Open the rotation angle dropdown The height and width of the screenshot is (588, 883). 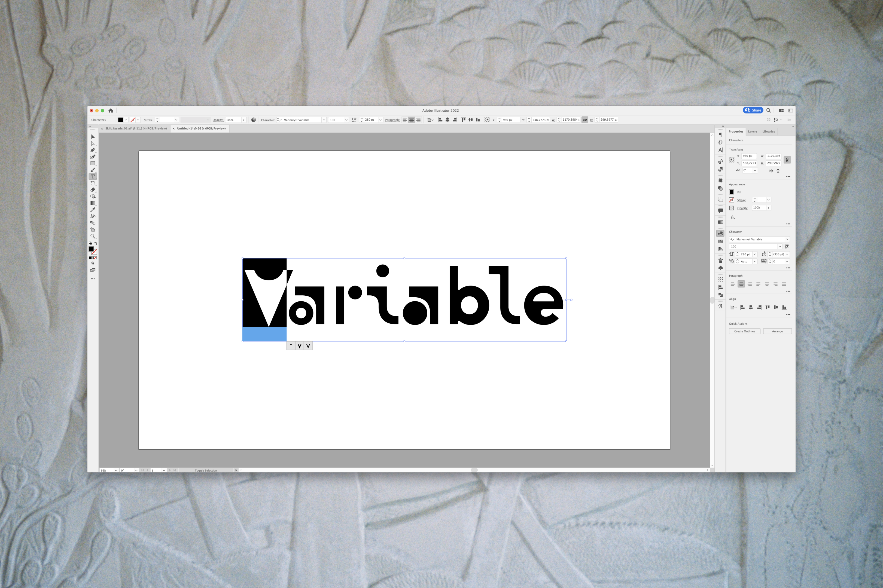[755, 170]
